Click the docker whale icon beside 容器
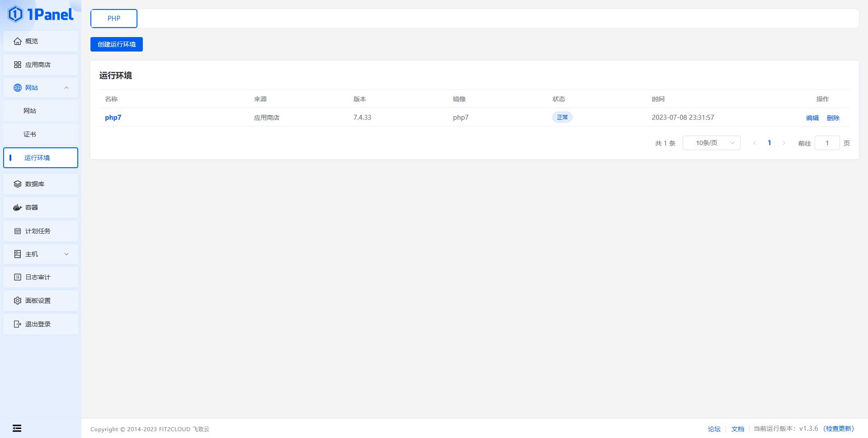The height and width of the screenshot is (438, 868). pos(18,207)
